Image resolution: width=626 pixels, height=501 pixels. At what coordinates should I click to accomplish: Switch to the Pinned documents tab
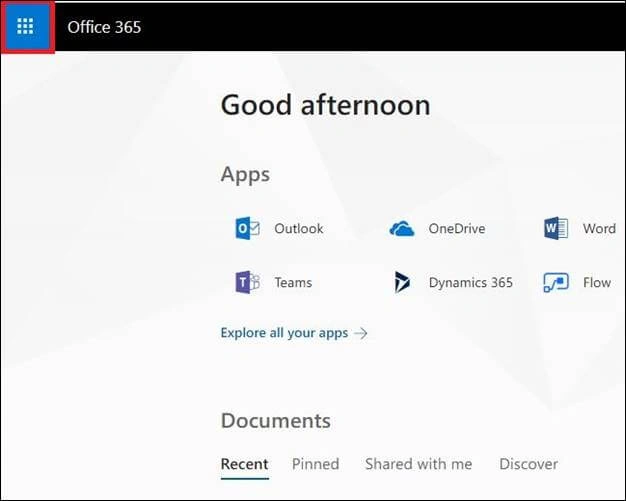point(315,464)
